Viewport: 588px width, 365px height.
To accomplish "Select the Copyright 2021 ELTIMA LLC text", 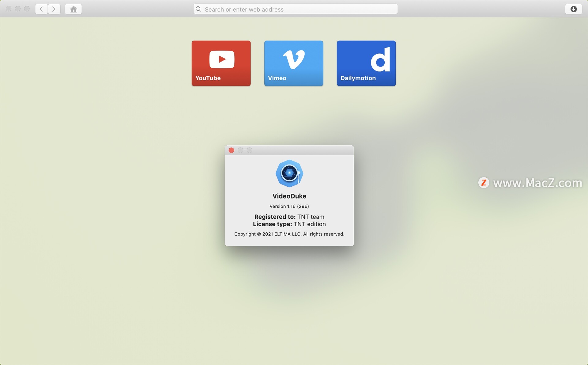I will click(x=289, y=234).
